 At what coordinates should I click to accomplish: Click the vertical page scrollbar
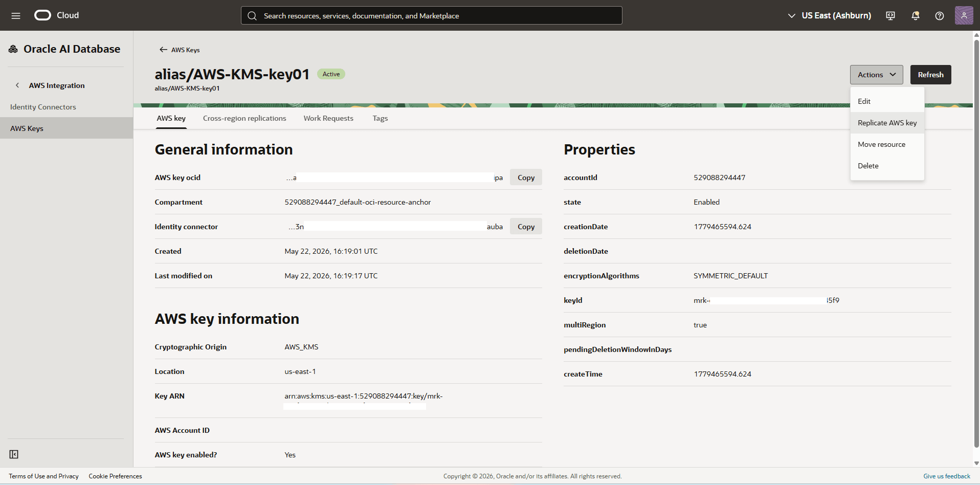pos(976,244)
